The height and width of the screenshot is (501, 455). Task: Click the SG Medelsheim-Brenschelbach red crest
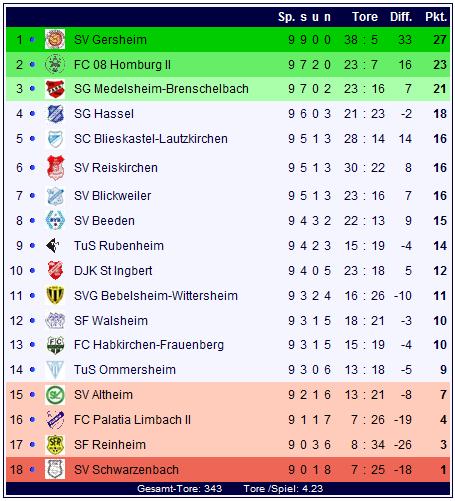55,89
